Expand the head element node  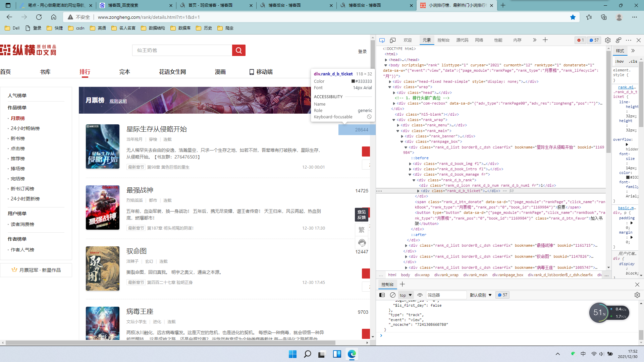[x=386, y=60]
